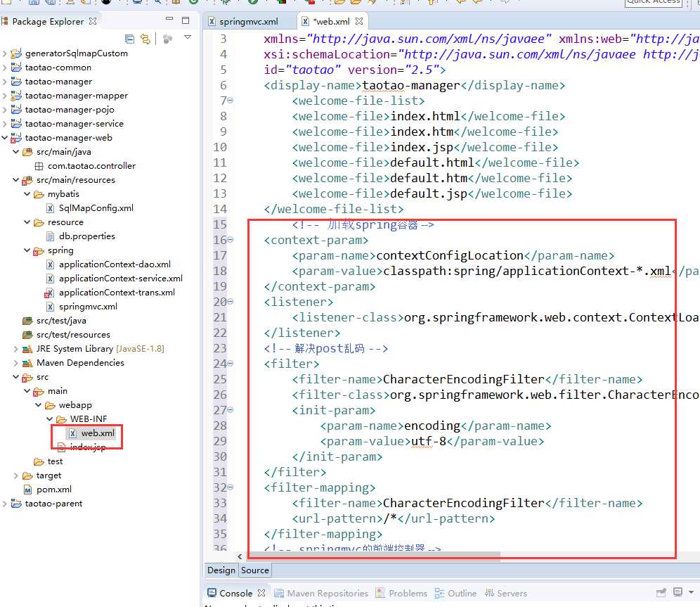Screen dimensions: 700x607
Task: Click the Maven Dependencies library icon
Action: point(27,363)
